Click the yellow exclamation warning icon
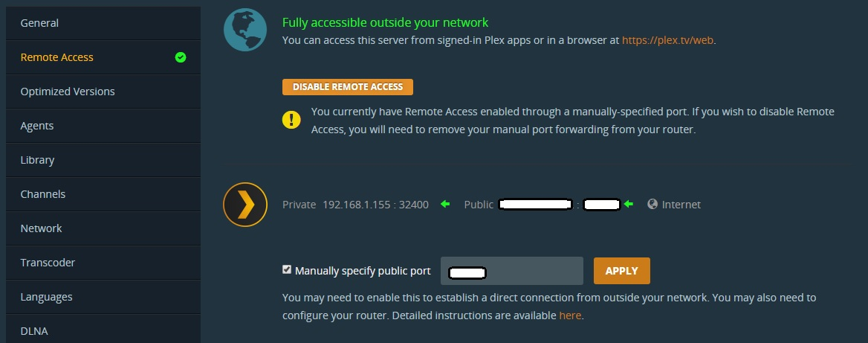 (x=292, y=120)
